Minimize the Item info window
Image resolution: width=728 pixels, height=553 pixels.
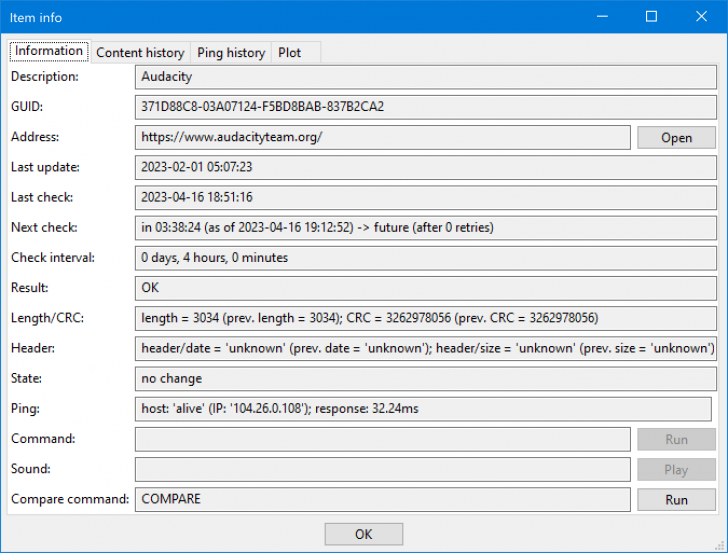click(602, 17)
